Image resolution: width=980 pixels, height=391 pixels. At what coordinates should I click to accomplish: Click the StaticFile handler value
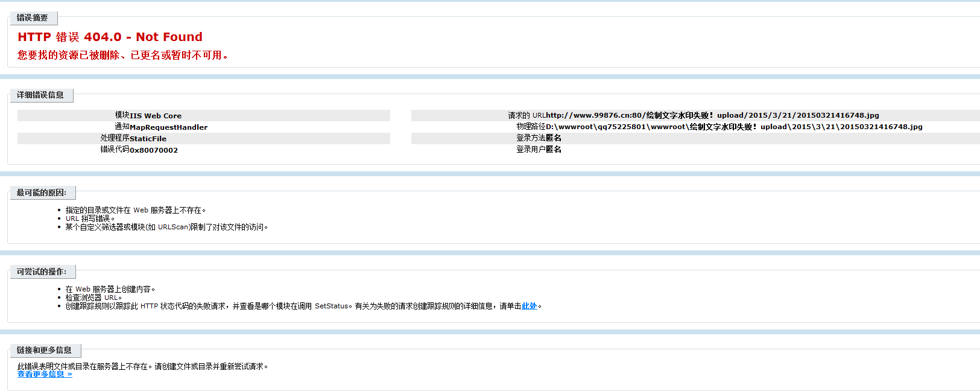148,139
